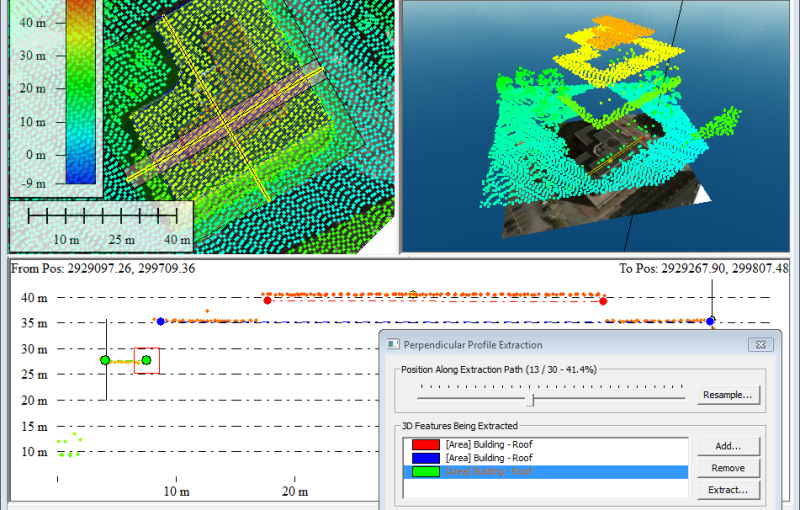Click the Remove button
The height and width of the screenshot is (510, 800).
click(727, 467)
